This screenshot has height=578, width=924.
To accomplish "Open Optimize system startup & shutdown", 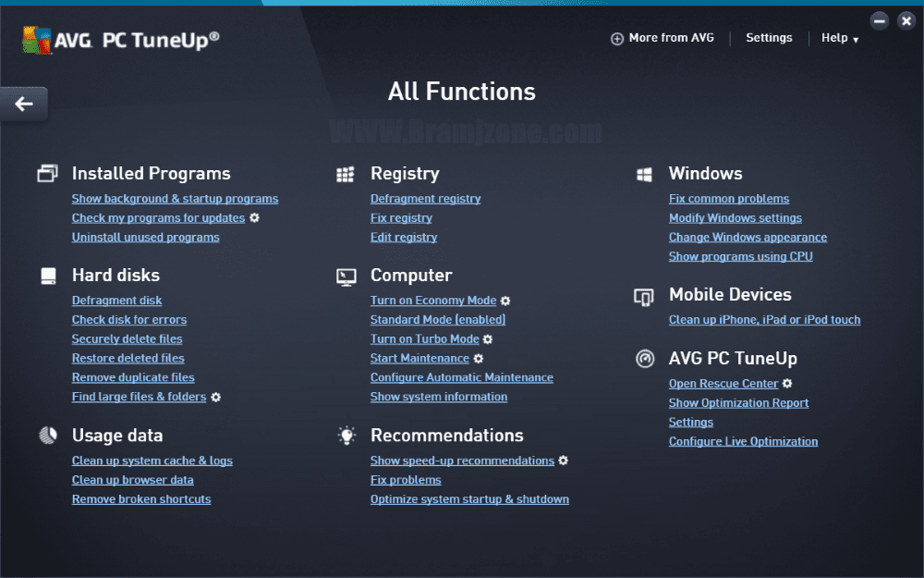I will coord(469,499).
